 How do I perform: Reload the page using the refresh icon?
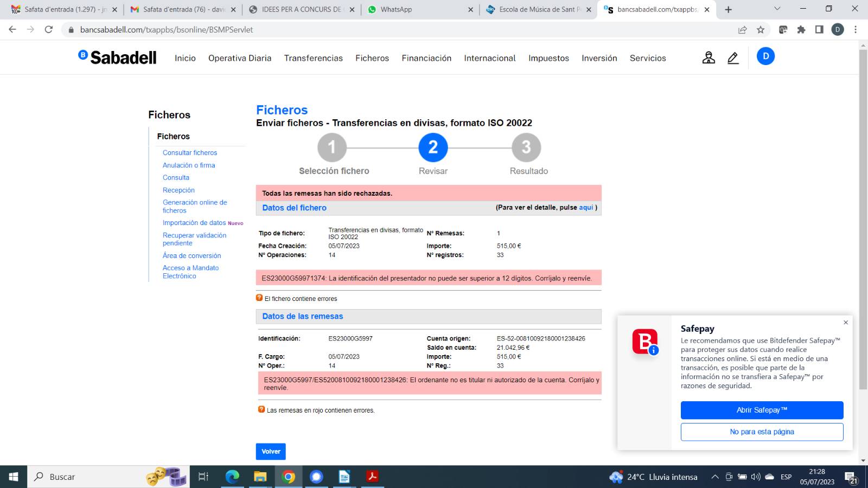tap(49, 30)
